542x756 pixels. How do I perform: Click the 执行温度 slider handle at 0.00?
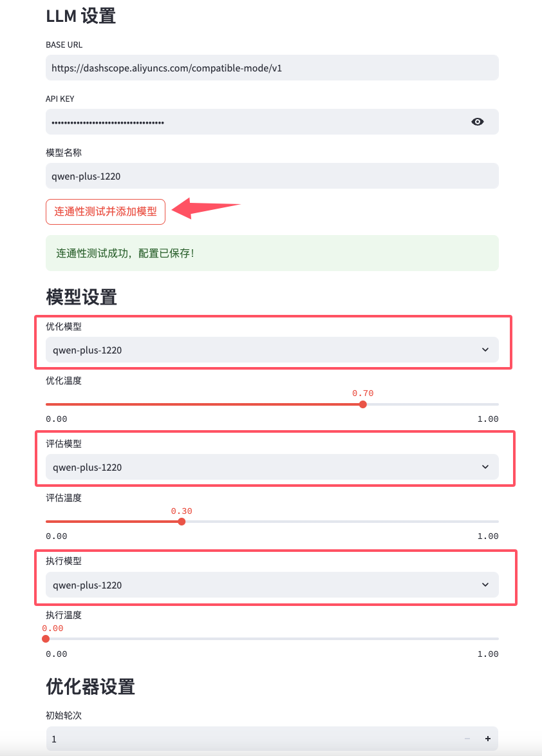[x=46, y=639]
